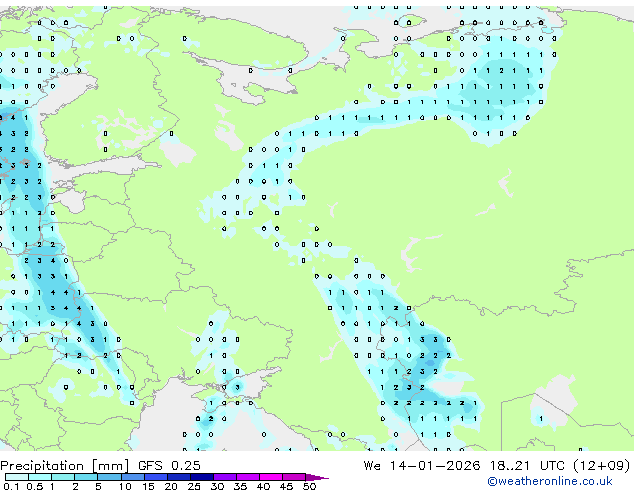The height and width of the screenshot is (490, 634).
Task: Click the 2–5 mm legend color swatch
Action: point(86,477)
